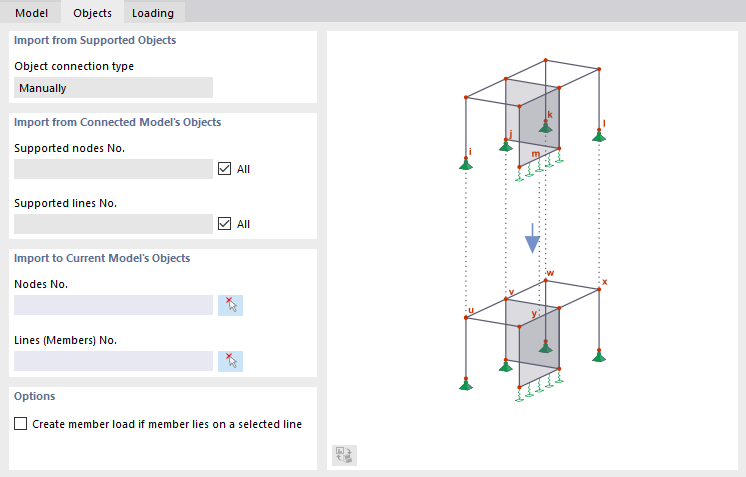Click node label x in the lower model
This screenshot has height=477, width=746.
(x=605, y=282)
